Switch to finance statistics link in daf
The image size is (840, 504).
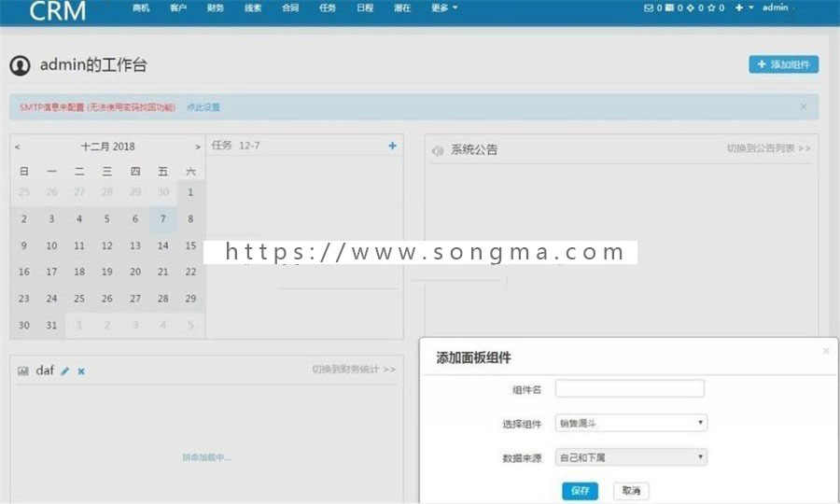(x=354, y=369)
